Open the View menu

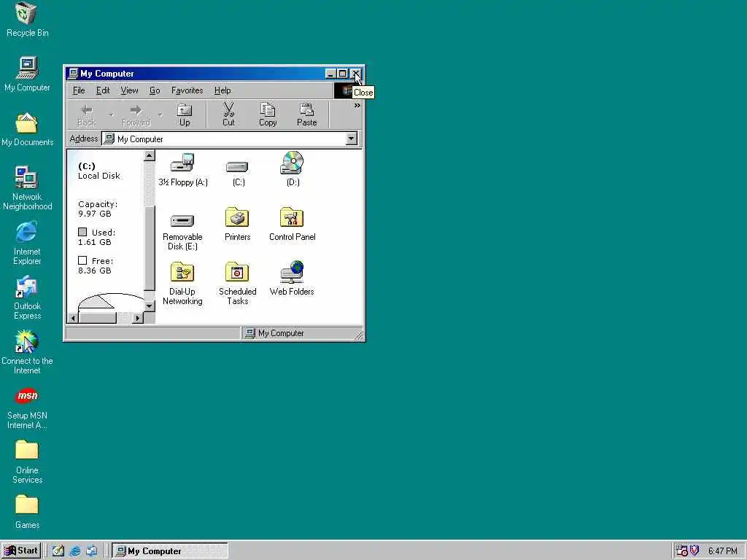coord(129,90)
